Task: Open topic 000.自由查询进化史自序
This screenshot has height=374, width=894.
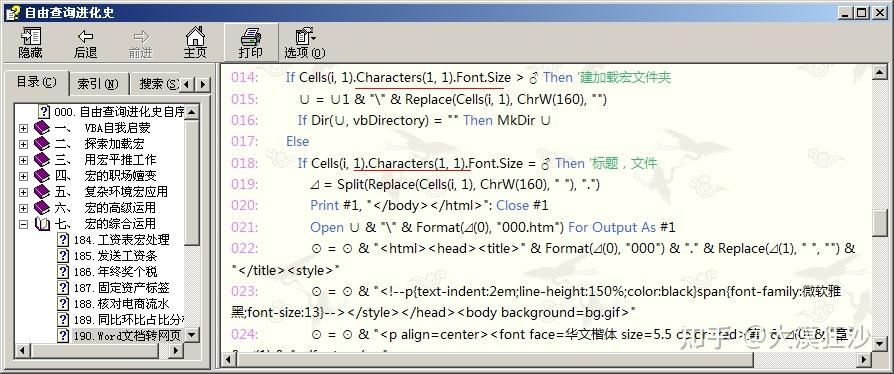Action: coord(120,112)
